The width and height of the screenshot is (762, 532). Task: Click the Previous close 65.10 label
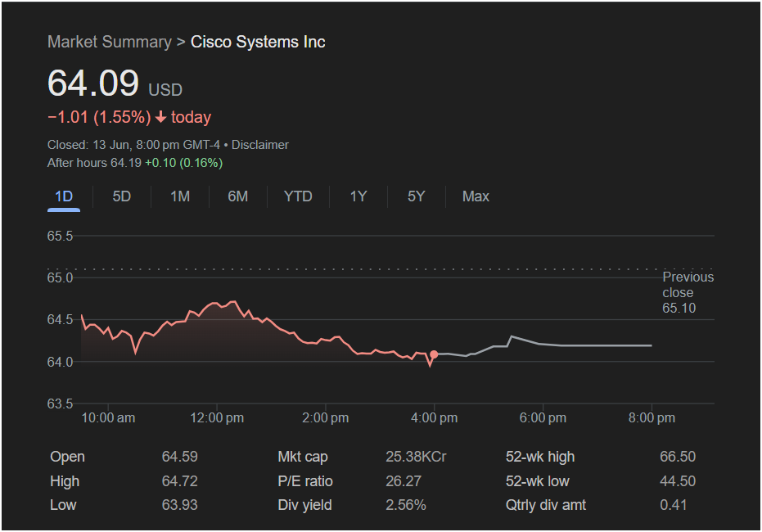coord(688,292)
